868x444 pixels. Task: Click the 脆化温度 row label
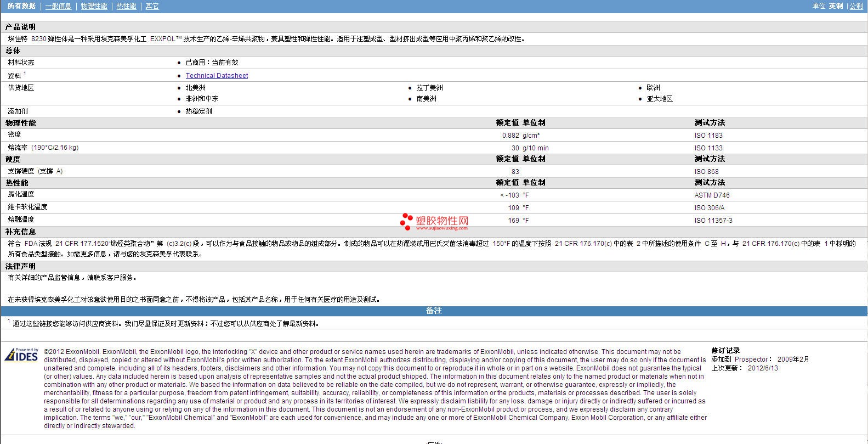coord(21,194)
